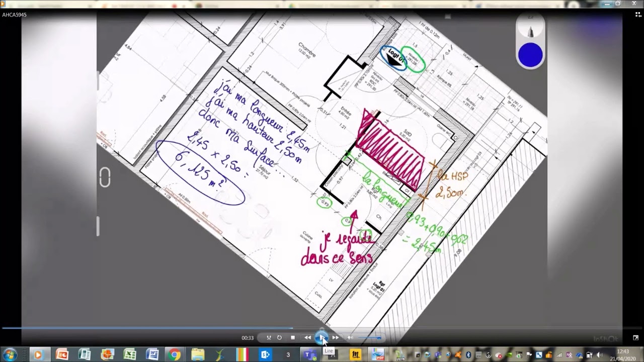Mute the player volume speaker icon
644x362 pixels.
[x=350, y=338]
